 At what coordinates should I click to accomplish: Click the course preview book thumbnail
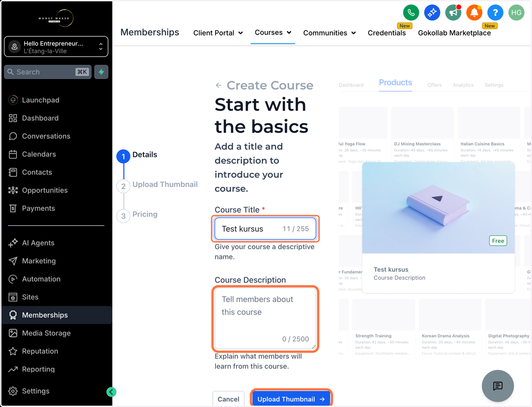438,207
